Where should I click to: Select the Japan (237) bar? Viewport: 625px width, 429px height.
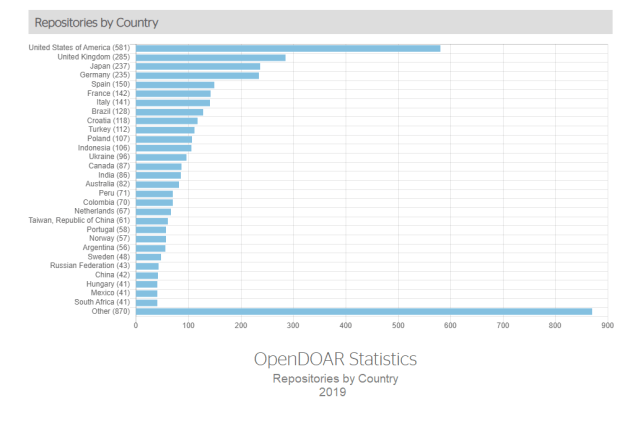click(x=198, y=66)
